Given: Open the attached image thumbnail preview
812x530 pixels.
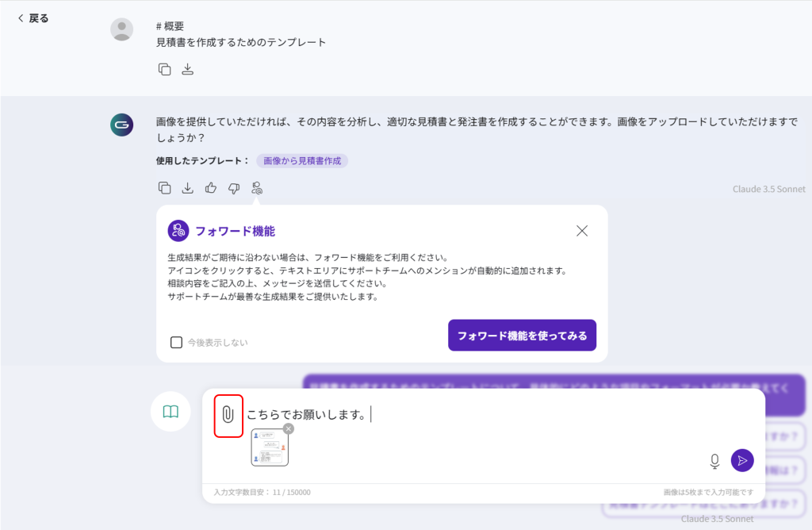Looking at the screenshot, I should click(x=269, y=448).
